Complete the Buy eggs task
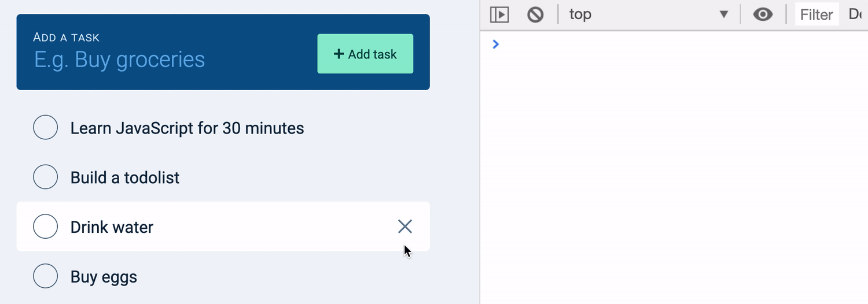868x304 pixels. [46, 276]
